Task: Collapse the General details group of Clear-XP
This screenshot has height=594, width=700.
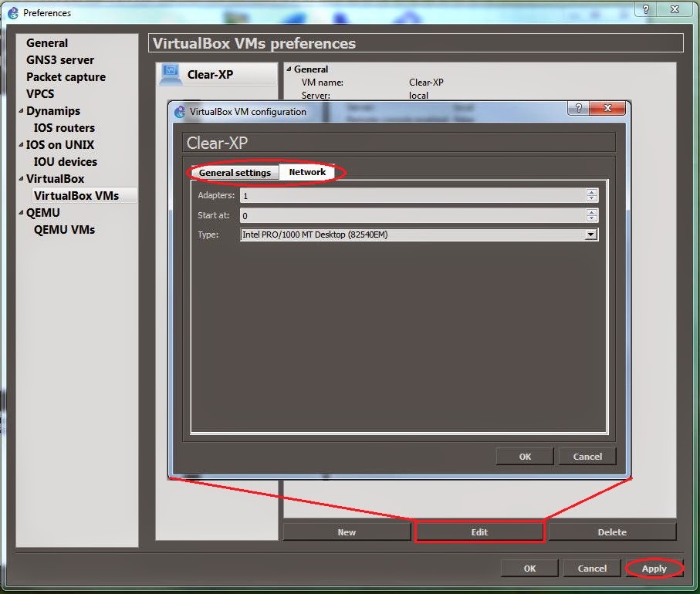Action: [x=289, y=69]
